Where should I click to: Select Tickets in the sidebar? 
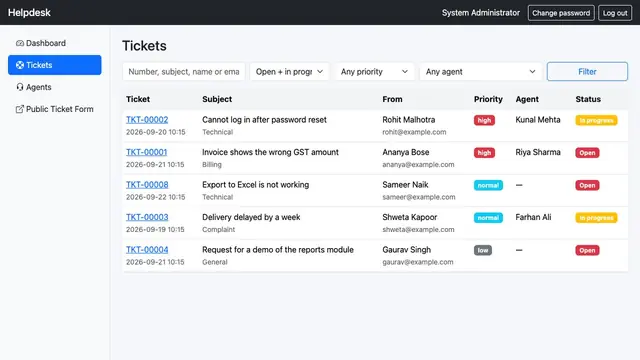(x=55, y=65)
